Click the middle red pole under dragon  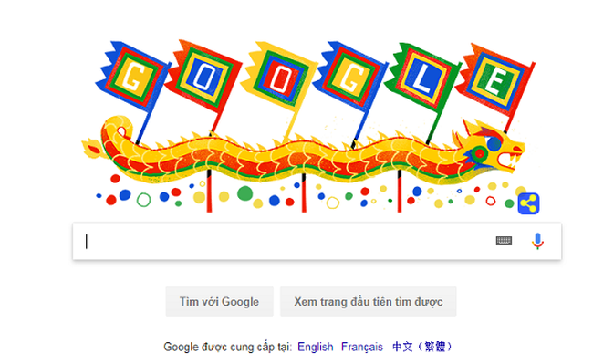pos(304,192)
